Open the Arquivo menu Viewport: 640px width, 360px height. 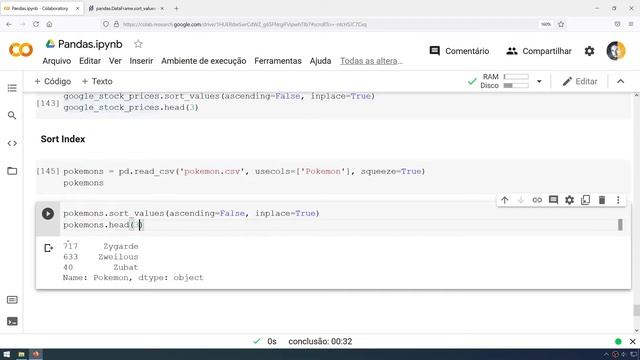coord(57,61)
